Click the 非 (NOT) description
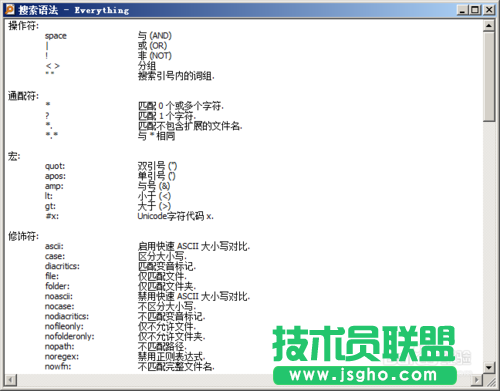 (x=155, y=56)
